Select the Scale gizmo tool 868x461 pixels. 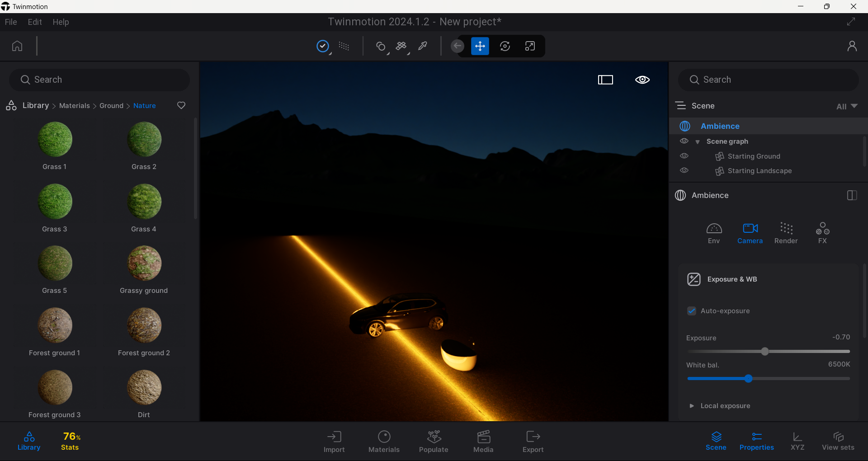pyautogui.click(x=530, y=46)
